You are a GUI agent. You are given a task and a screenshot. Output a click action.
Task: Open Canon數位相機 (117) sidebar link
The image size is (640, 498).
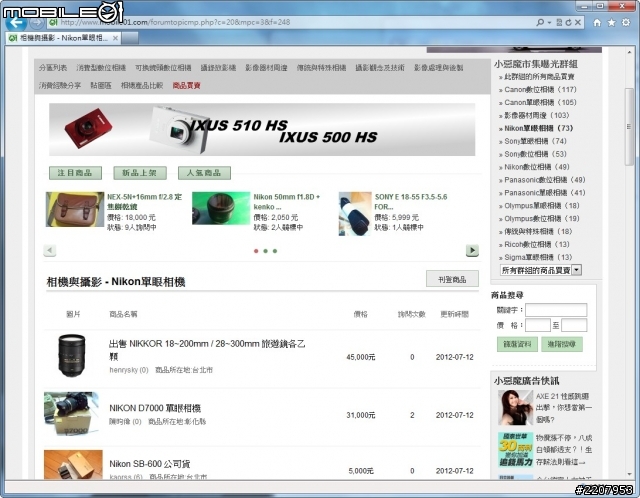tap(540, 89)
